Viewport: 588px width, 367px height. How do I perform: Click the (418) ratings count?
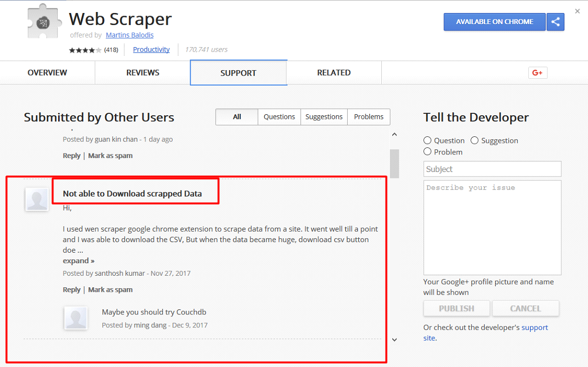[111, 50]
